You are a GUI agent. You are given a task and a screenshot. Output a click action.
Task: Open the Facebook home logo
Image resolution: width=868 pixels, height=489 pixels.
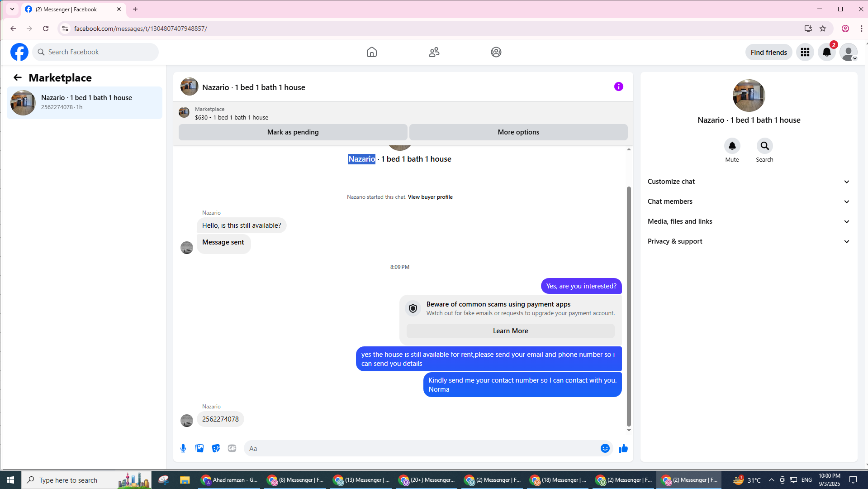pyautogui.click(x=19, y=52)
